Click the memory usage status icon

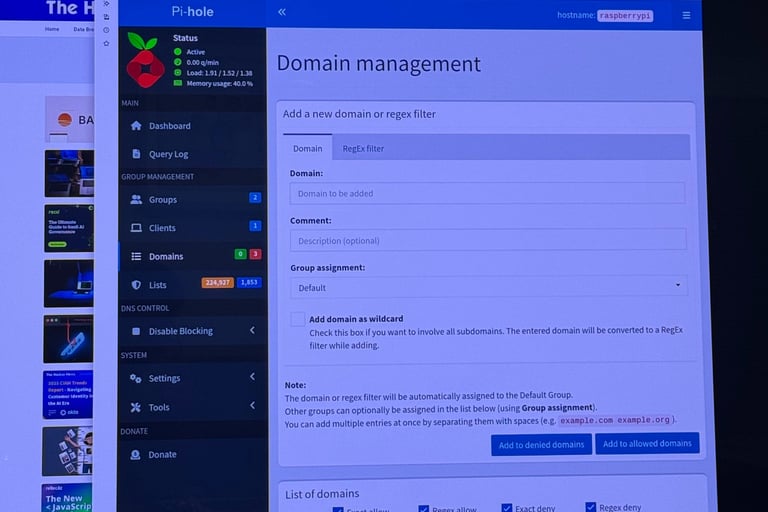pos(178,83)
